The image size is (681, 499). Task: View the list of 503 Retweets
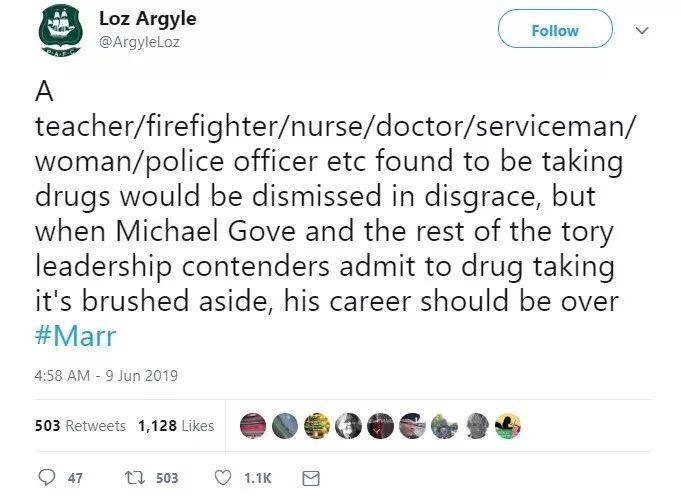tap(80, 425)
